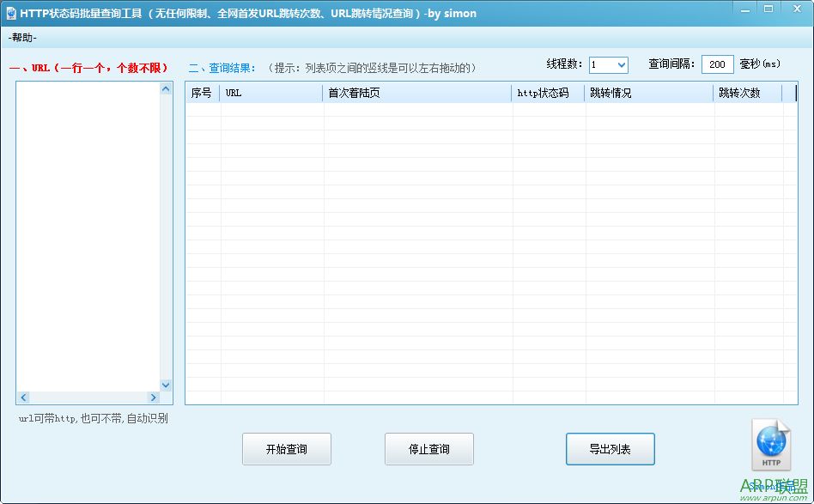This screenshot has width=814, height=504.
Task: Click the left arrow of the horizontal scrollbar
Action: tap(23, 398)
